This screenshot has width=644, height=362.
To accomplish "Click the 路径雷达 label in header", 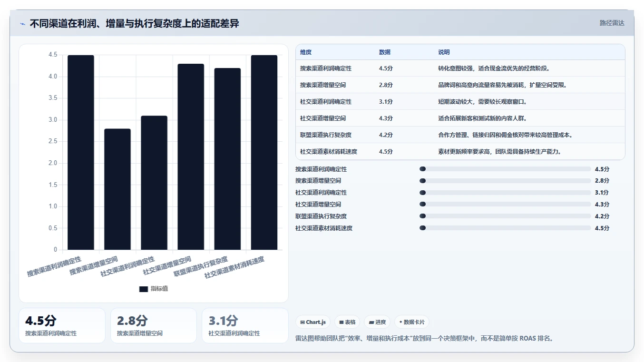I will tap(612, 23).
